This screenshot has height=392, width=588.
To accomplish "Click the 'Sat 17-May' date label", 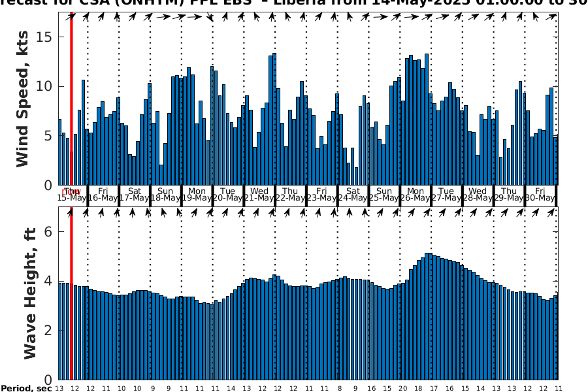I will click(134, 194).
